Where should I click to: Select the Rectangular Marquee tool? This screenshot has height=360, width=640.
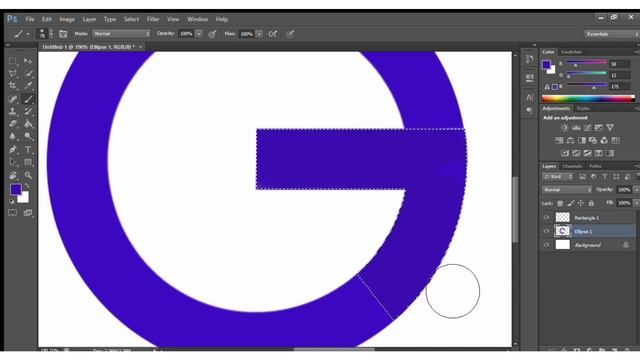[x=13, y=61]
